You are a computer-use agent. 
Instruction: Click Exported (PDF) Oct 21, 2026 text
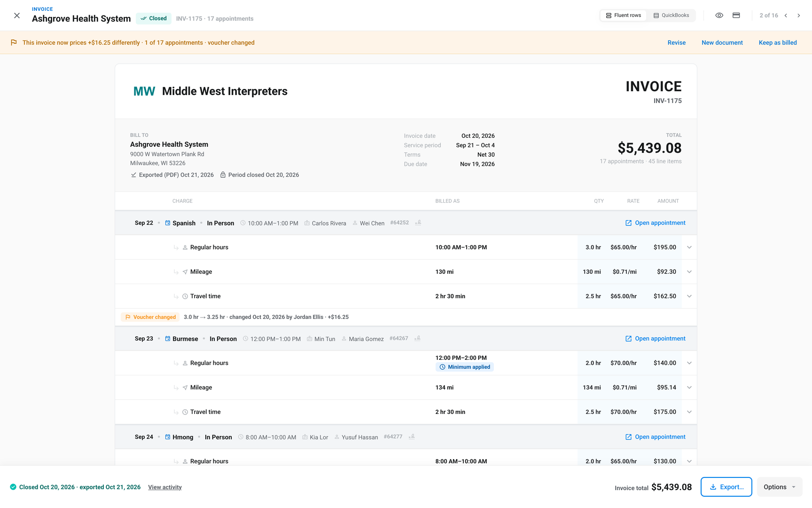pyautogui.click(x=176, y=175)
